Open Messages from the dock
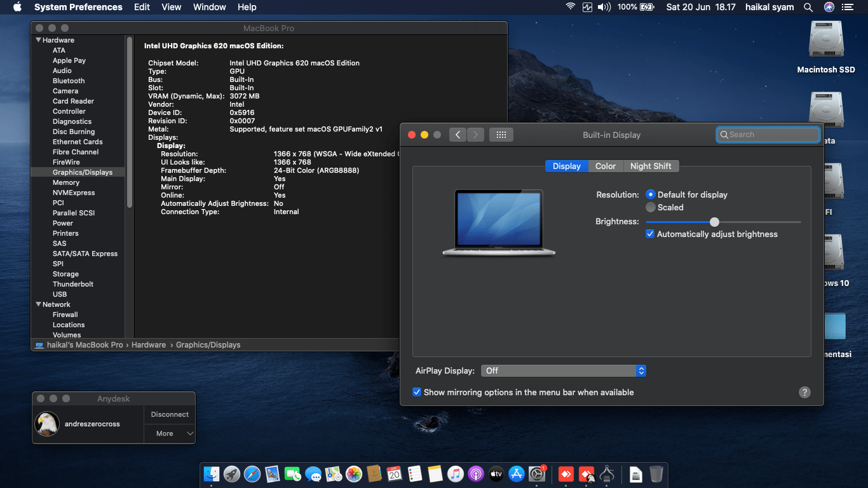The image size is (868, 488). coord(313,474)
